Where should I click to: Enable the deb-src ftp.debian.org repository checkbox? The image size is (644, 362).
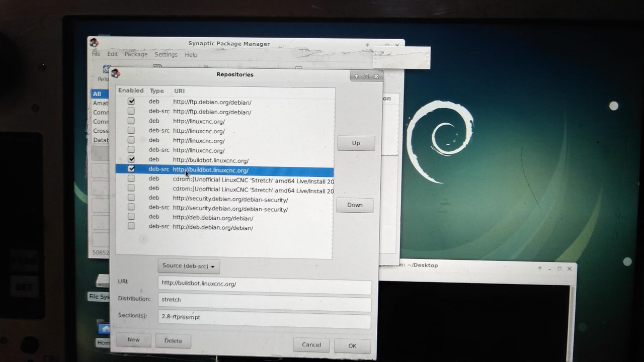point(131,111)
